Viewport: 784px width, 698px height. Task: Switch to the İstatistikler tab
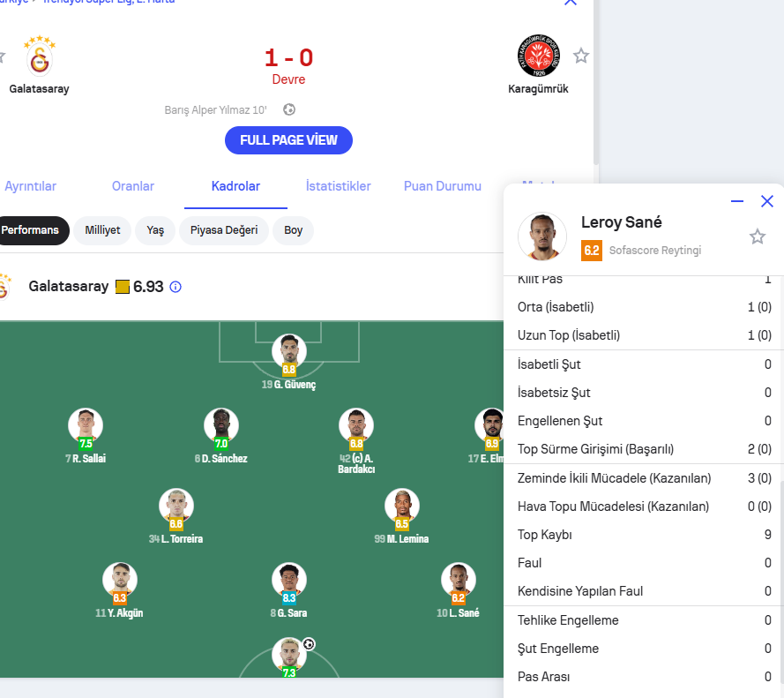click(x=338, y=186)
